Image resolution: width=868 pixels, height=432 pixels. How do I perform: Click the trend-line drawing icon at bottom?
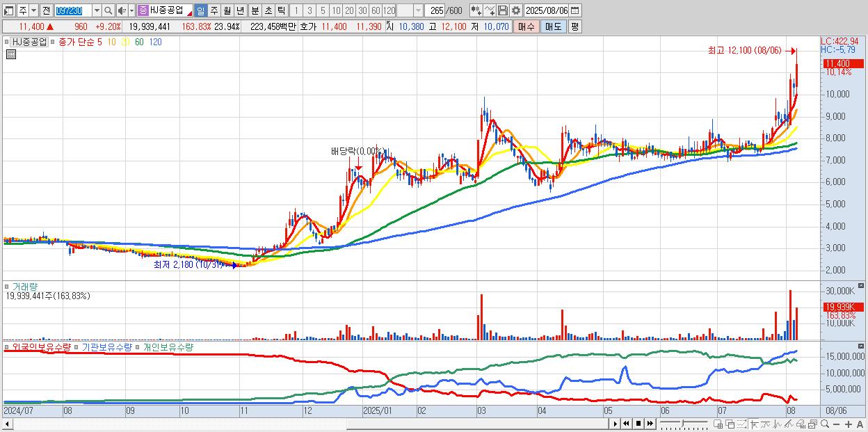788,424
